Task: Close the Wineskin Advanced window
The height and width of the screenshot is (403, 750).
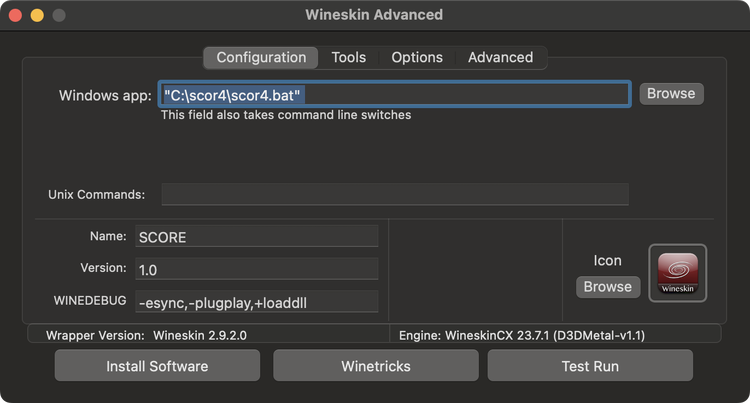Action: pos(17,16)
